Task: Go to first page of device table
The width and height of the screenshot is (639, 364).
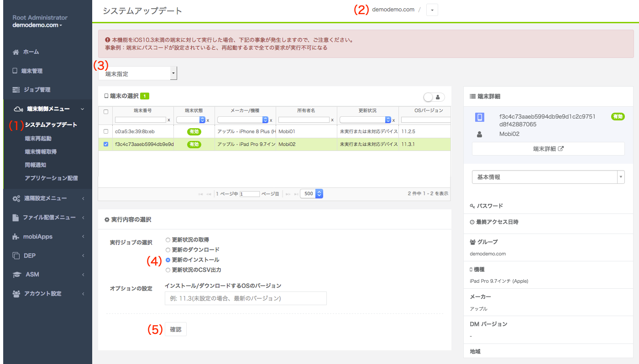Action: click(201, 194)
